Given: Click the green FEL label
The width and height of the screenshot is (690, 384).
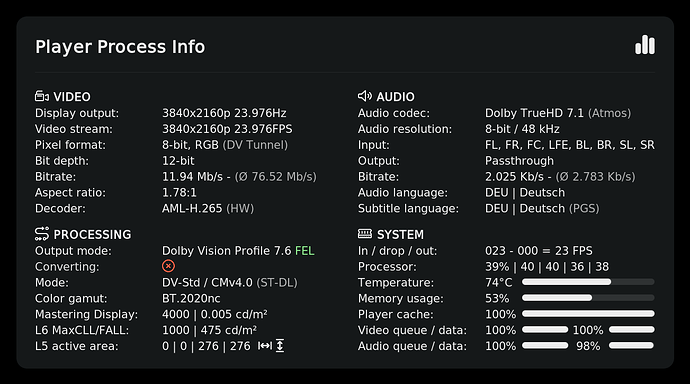Looking at the screenshot, I should 305,251.
